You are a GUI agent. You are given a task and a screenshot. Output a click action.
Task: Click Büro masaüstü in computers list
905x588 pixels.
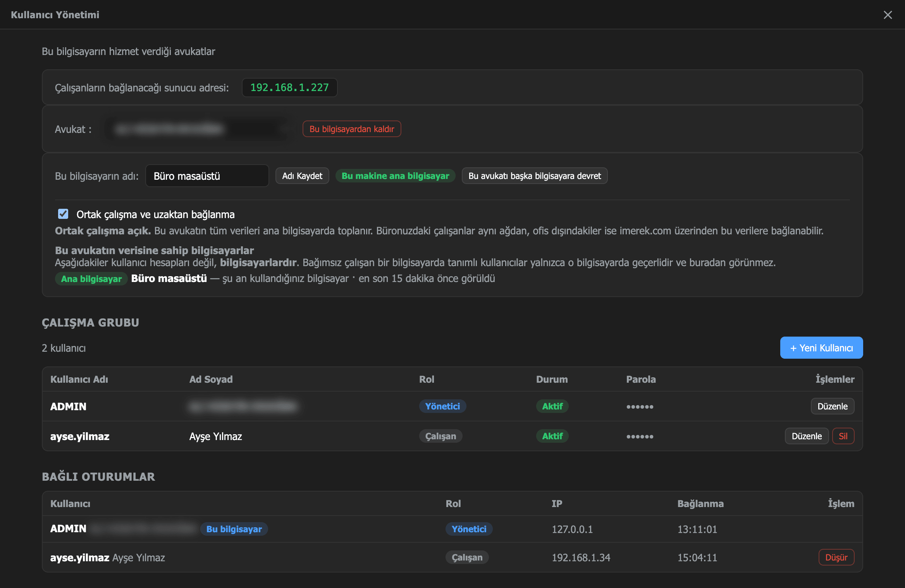coord(169,279)
